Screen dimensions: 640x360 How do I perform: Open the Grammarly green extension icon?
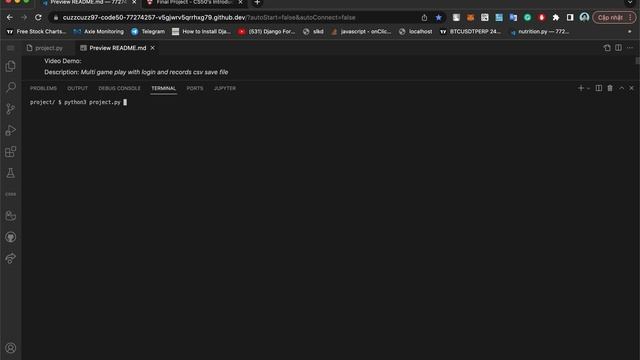coord(527,18)
